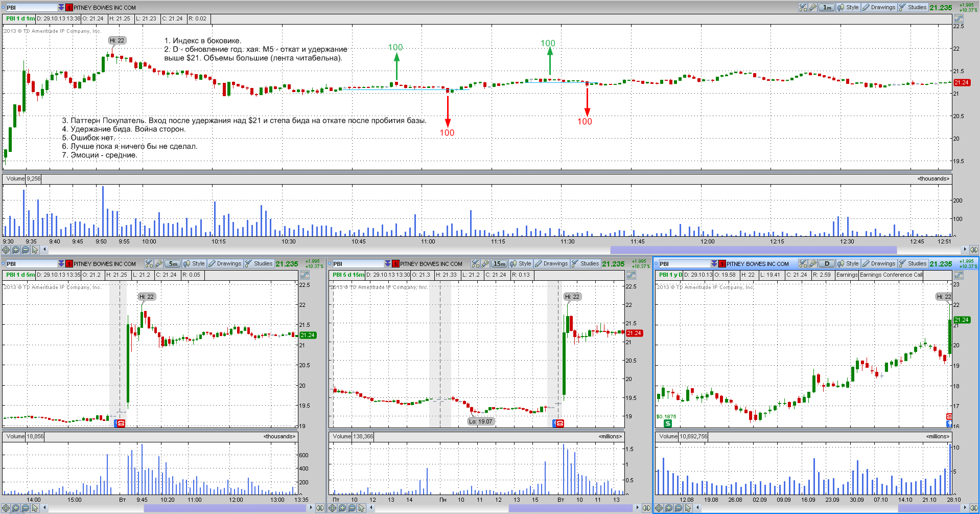Open Drawings menu of 5m chart

pyautogui.click(x=225, y=263)
